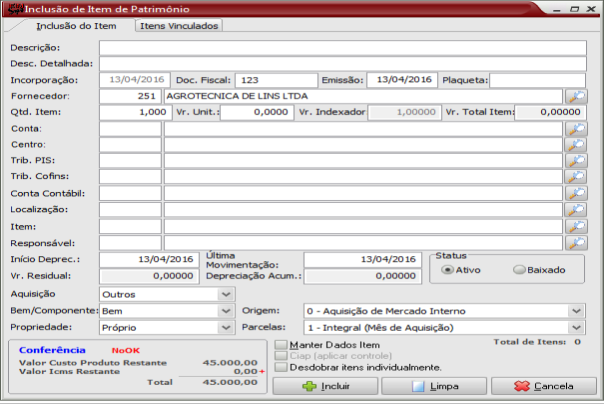
Task: Click the Valor Icms Restante label
Action: [x=70, y=372]
